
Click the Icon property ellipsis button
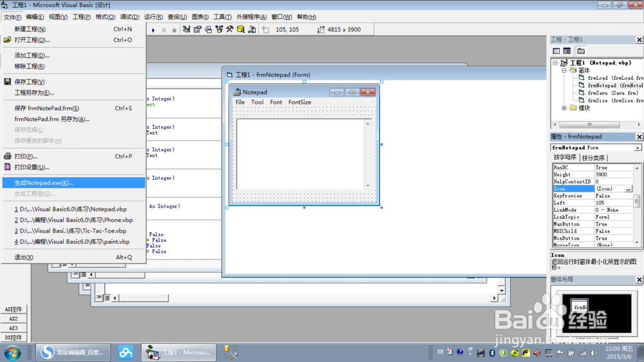pos(629,189)
